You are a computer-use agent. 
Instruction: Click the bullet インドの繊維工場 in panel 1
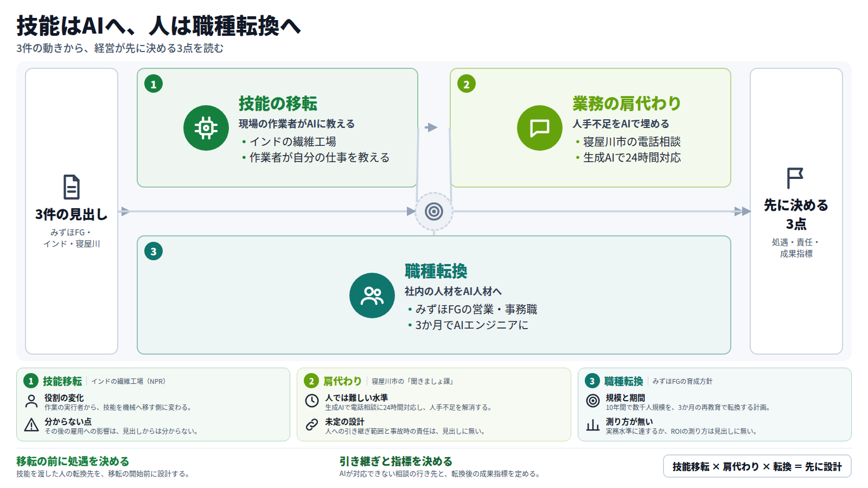[x=292, y=142]
